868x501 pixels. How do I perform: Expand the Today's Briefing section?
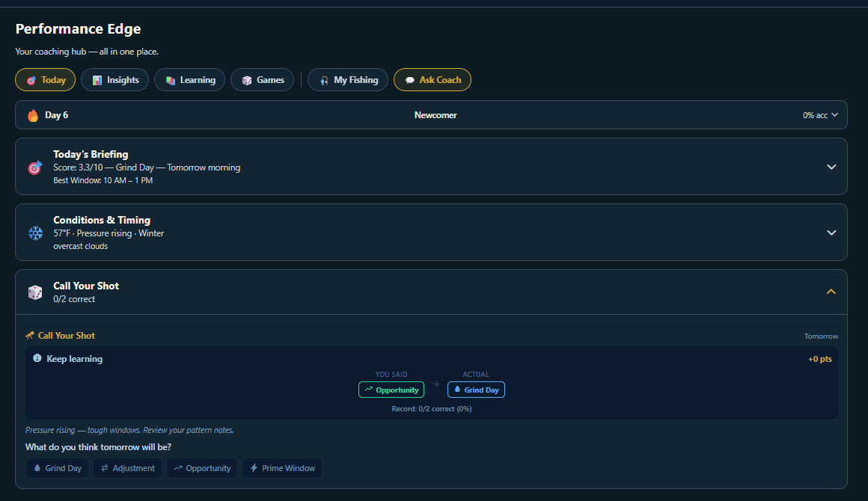tap(831, 167)
